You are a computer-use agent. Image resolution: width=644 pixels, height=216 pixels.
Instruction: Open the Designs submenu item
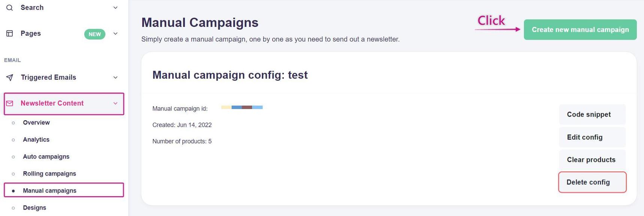[x=34, y=208]
